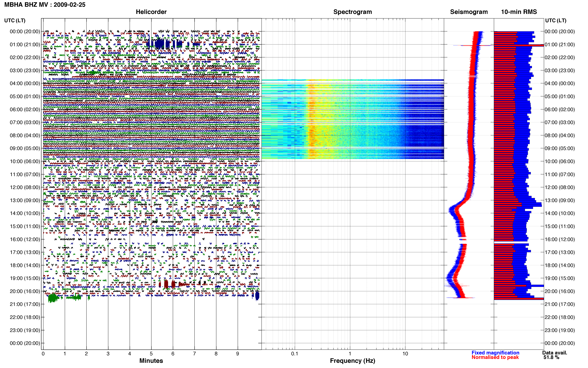Select left time label '13:00 (09:00)'
The height and width of the screenshot is (368, 588).
tap(25, 200)
